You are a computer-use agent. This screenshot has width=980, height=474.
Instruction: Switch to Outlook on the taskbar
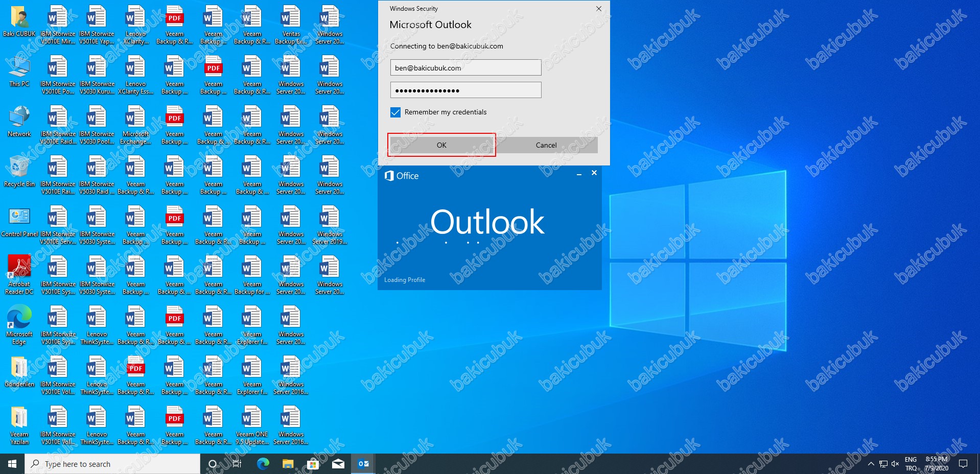(x=363, y=464)
